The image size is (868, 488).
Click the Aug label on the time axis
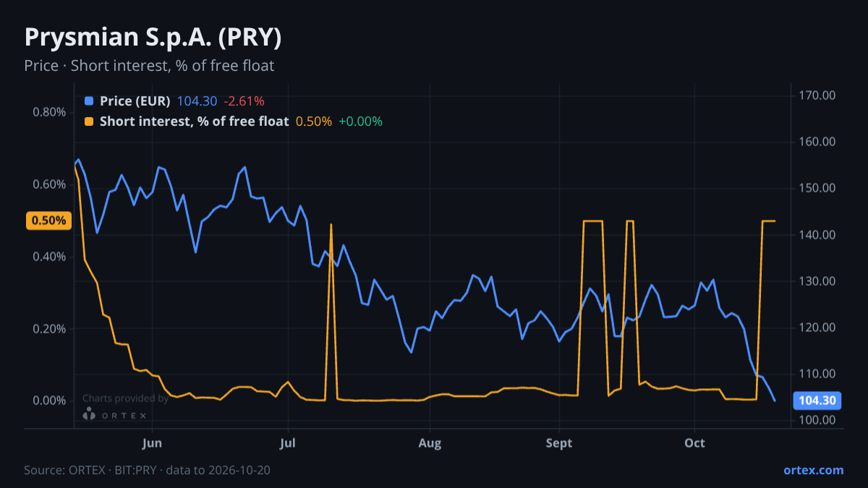point(430,442)
